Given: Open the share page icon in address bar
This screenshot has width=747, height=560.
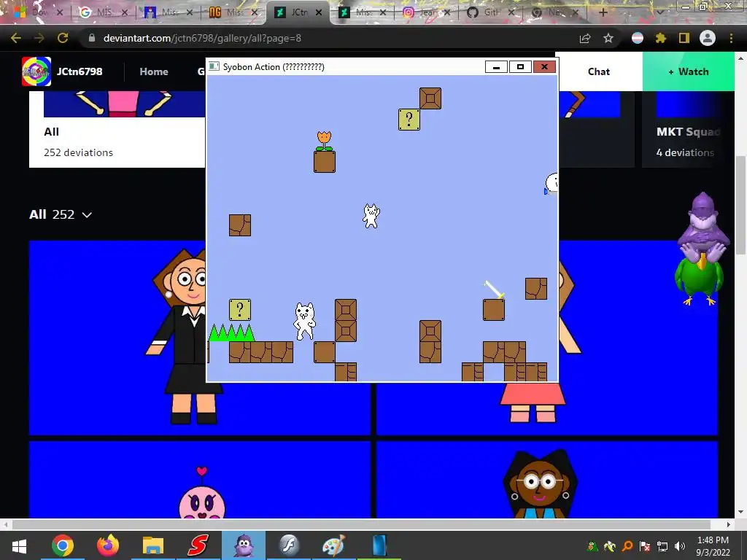Looking at the screenshot, I should click(585, 38).
